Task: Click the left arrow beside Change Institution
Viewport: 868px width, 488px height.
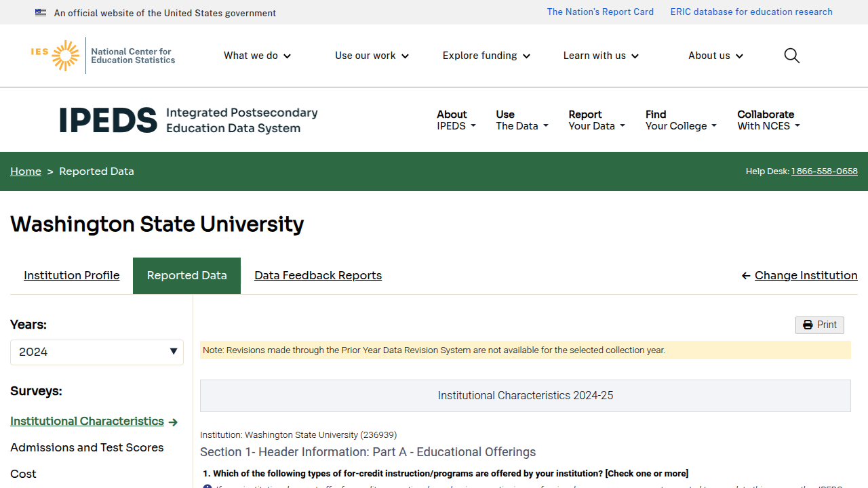Action: coord(746,276)
